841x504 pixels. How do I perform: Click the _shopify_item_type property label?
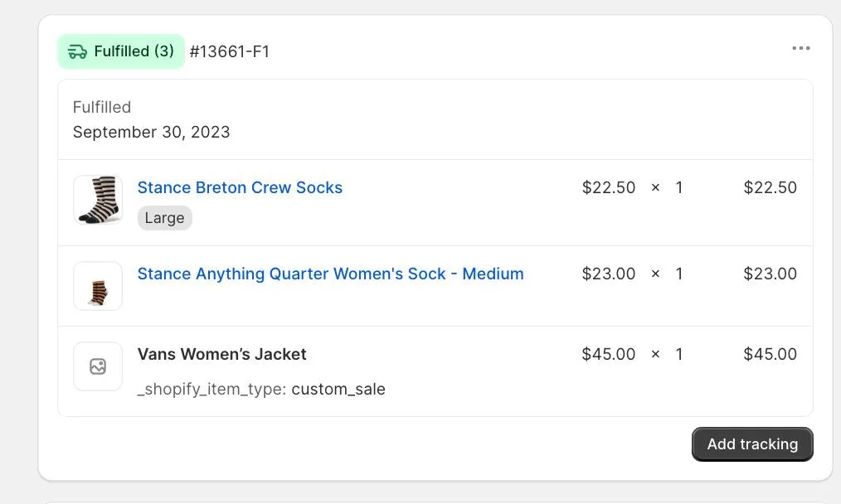click(211, 389)
